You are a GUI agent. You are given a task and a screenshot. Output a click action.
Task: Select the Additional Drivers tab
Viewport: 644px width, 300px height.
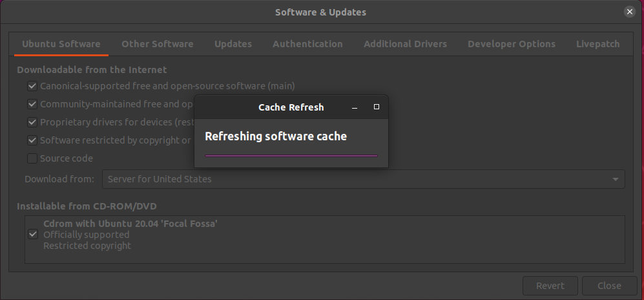pyautogui.click(x=405, y=44)
